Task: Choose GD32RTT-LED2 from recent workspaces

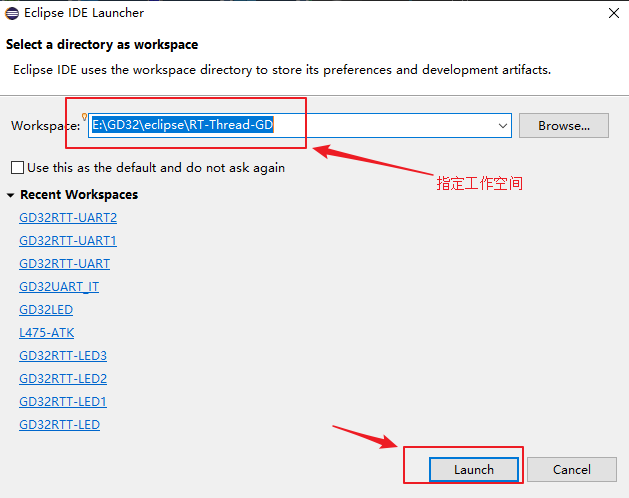Action: click(63, 379)
